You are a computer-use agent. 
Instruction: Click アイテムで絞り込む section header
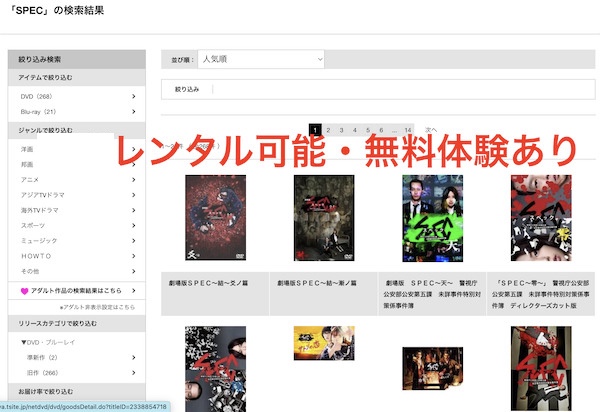pyautogui.click(x=77, y=78)
